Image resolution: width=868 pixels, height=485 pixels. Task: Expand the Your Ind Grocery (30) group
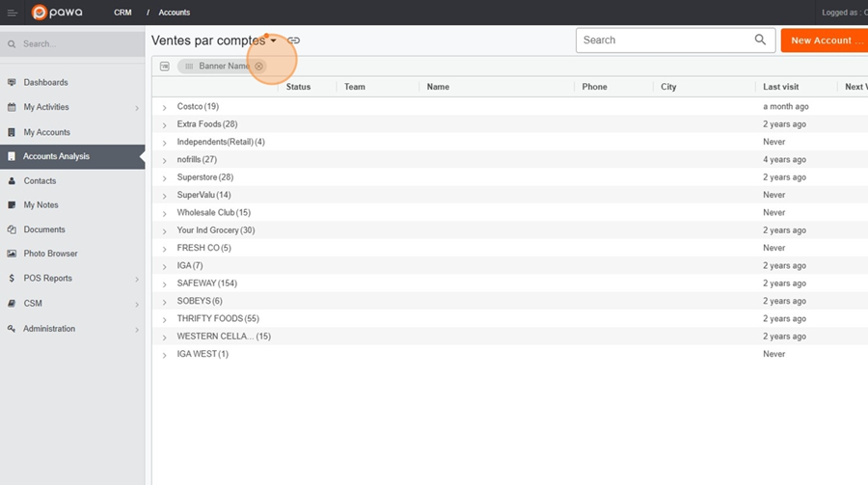point(164,231)
